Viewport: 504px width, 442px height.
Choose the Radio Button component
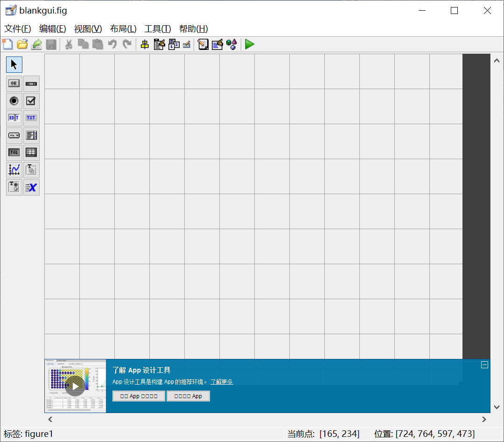click(x=14, y=101)
